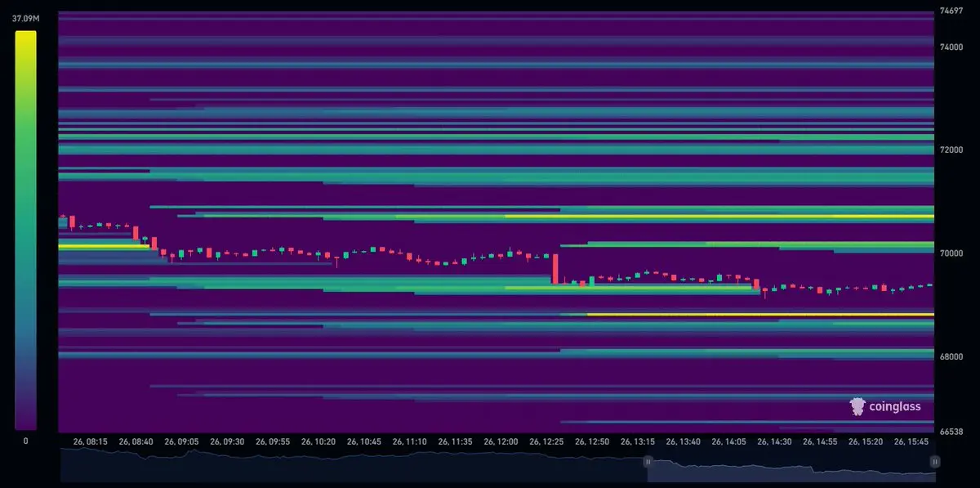Click the 26, 08:40 time axis label
This screenshot has height=488, width=980.
(x=136, y=441)
